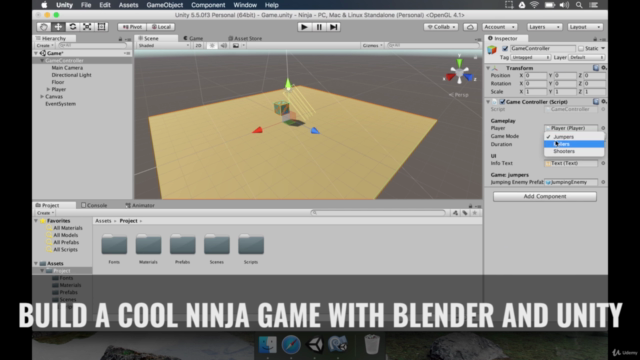The width and height of the screenshot is (640, 360).
Task: Toggle 2D view in Scene
Action: pyautogui.click(x=198, y=45)
